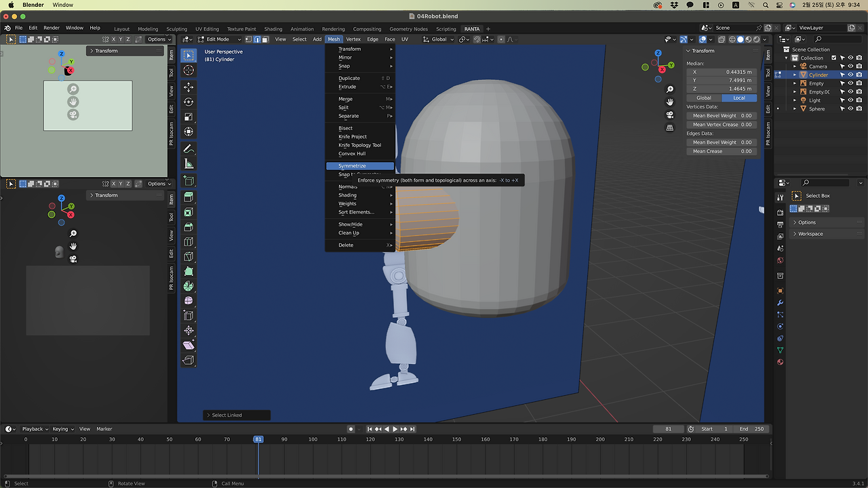
Task: Click the Mean Crease value slider
Action: coord(721,151)
